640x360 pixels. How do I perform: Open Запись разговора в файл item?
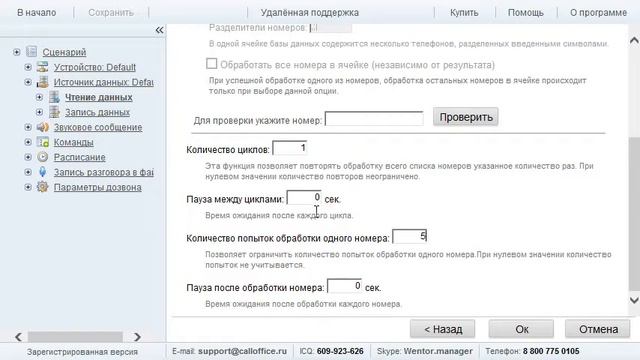click(104, 172)
